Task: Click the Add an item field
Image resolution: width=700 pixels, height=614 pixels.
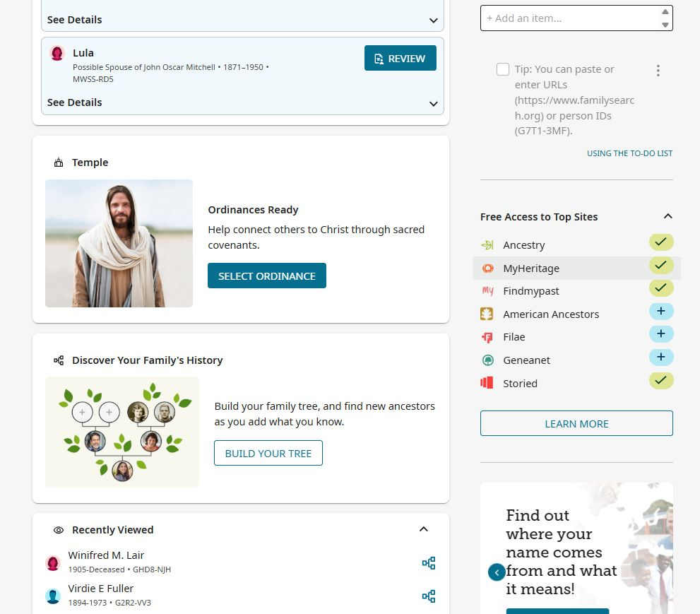Action: point(571,18)
